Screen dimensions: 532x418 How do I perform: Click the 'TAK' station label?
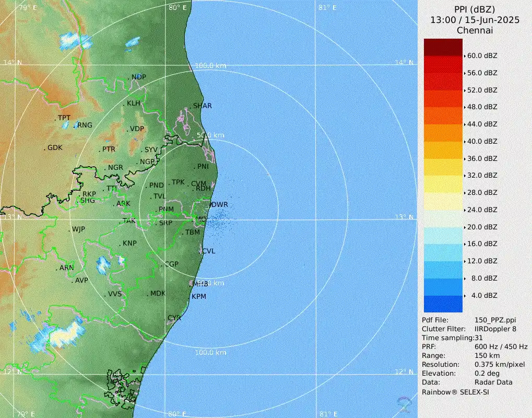(129, 221)
